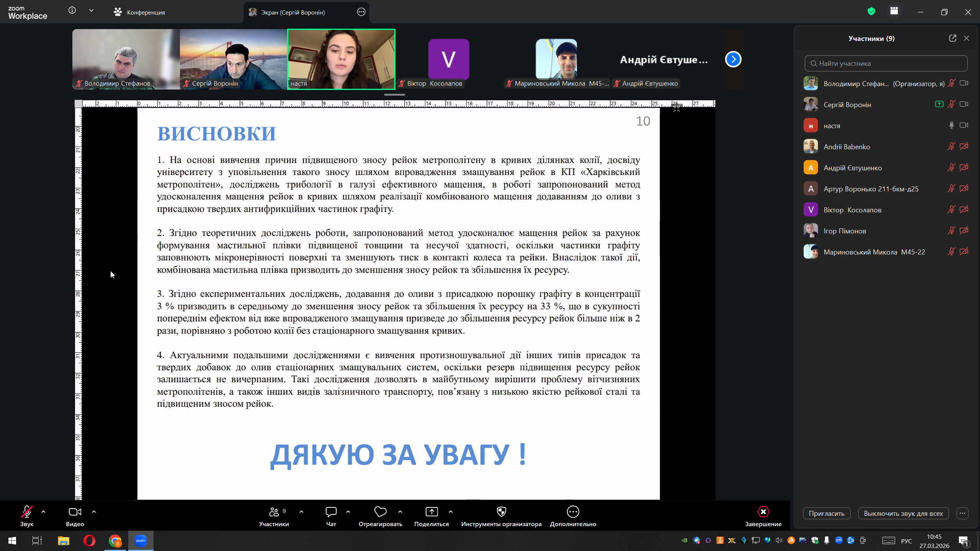Viewport: 980px width, 551px height.
Task: Expand video options arrow next to Видео
Action: point(94,512)
